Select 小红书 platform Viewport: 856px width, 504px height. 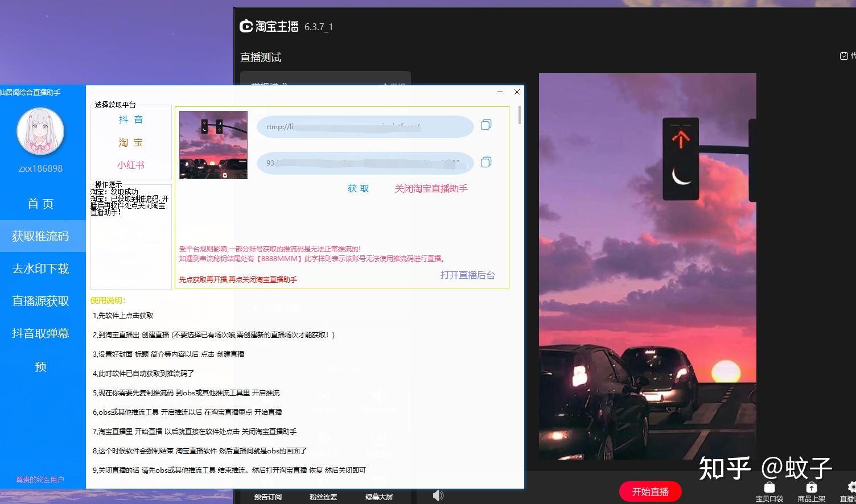(x=131, y=165)
